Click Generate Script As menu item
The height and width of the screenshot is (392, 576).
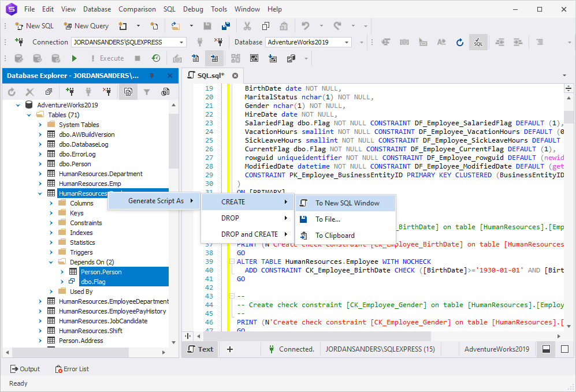(x=154, y=201)
